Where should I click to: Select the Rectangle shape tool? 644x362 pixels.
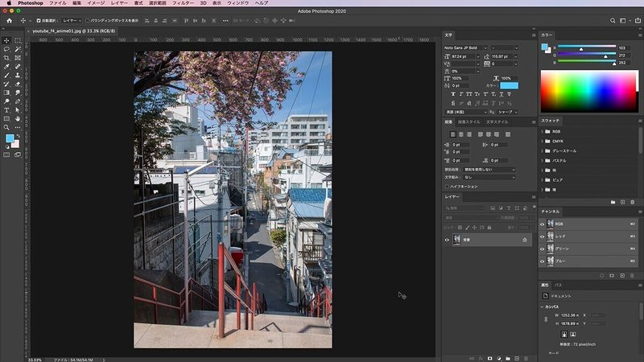[x=6, y=118]
